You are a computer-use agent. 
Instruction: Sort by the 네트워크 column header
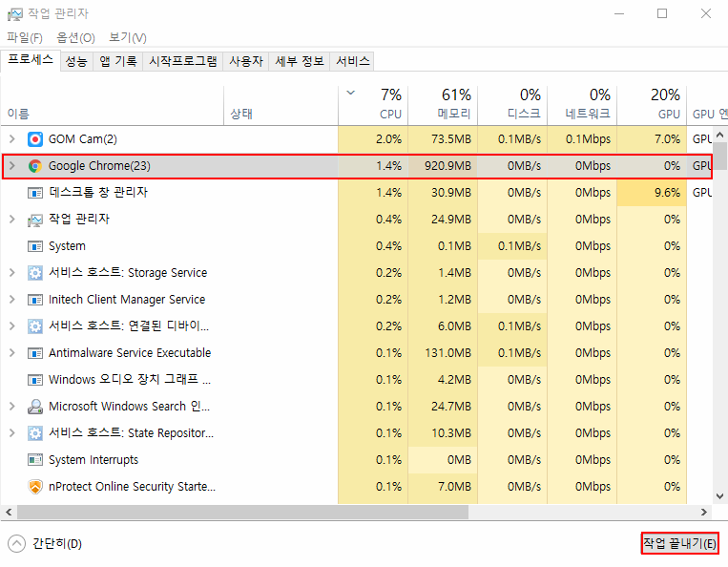[x=582, y=105]
